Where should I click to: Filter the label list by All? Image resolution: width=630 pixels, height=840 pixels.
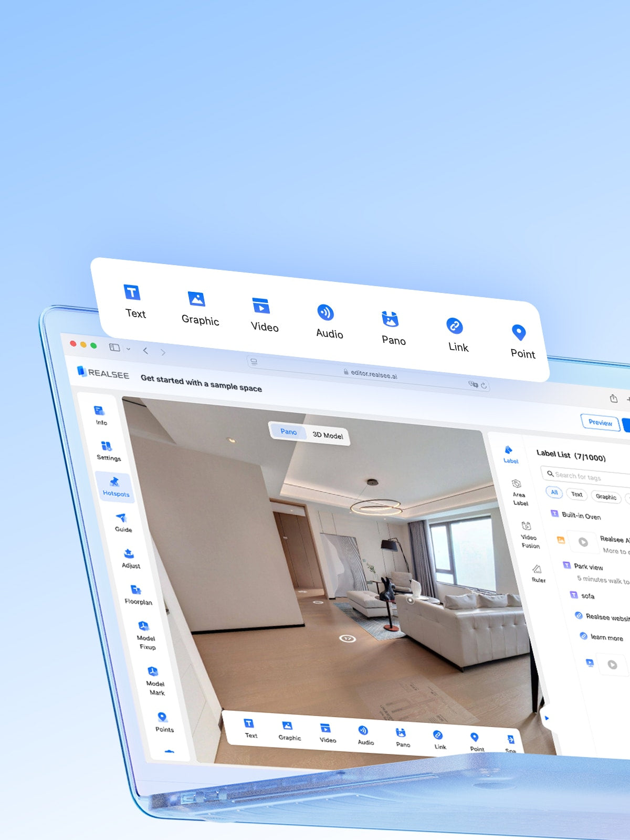click(554, 492)
